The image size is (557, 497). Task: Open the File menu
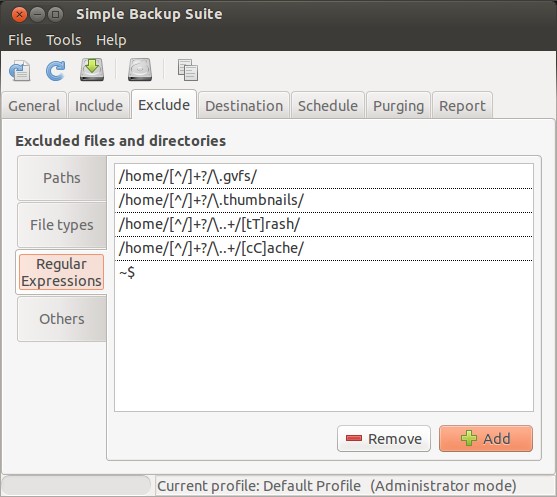tap(20, 40)
